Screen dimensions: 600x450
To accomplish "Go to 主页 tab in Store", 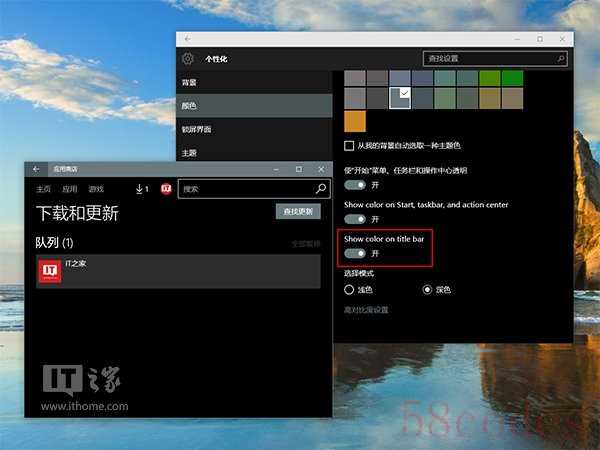I will click(x=43, y=189).
